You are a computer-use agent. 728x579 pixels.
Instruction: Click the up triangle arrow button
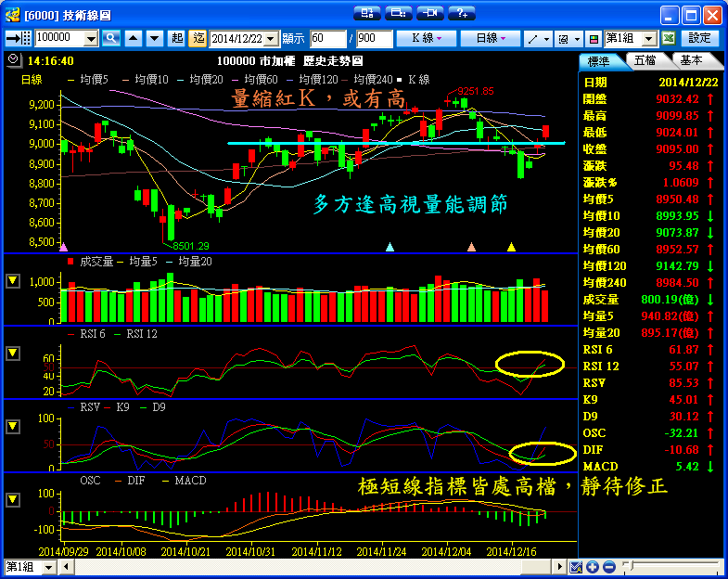pyautogui.click(x=133, y=38)
